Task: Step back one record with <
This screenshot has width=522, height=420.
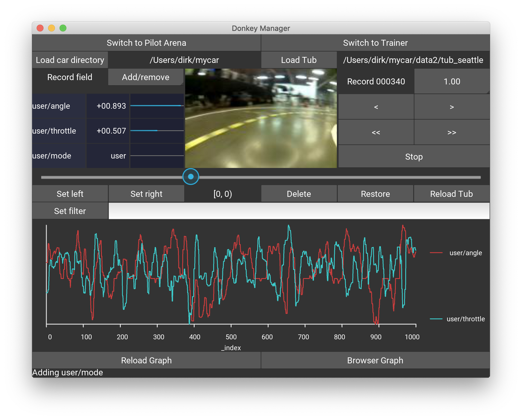Action: click(376, 107)
